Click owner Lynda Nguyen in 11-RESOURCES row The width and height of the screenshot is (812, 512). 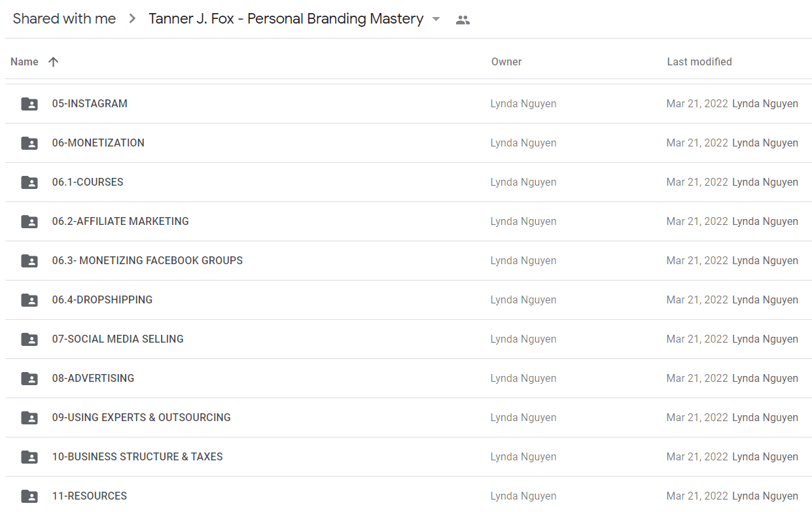tap(523, 496)
